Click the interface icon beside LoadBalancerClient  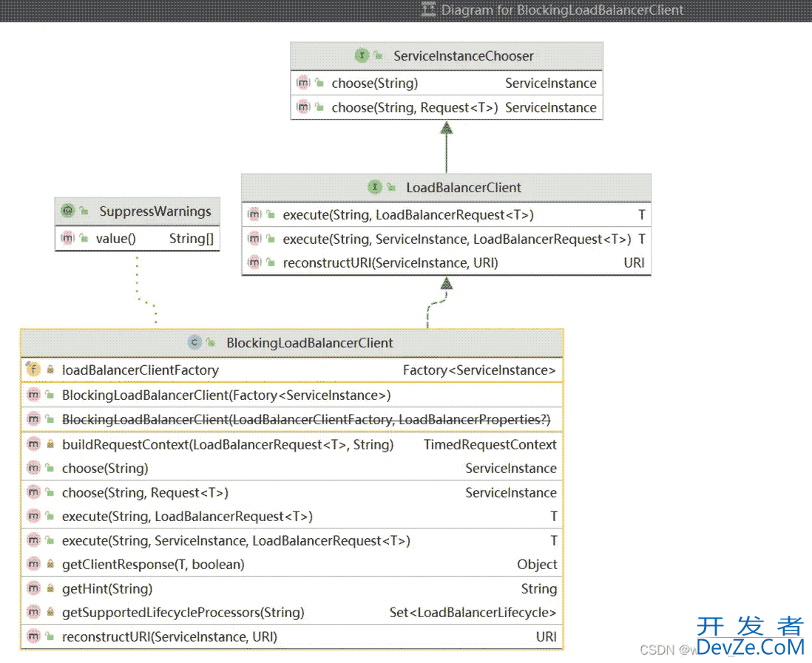(374, 187)
